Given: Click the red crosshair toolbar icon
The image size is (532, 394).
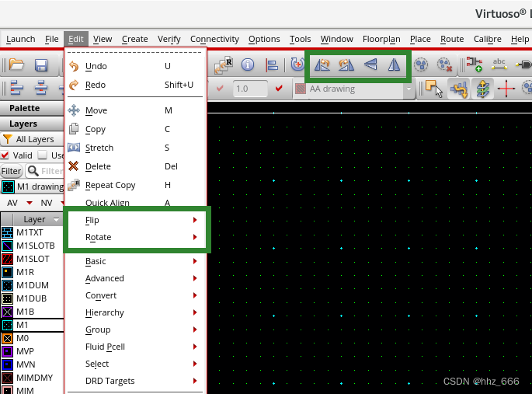Looking at the screenshot, I should tap(506, 89).
